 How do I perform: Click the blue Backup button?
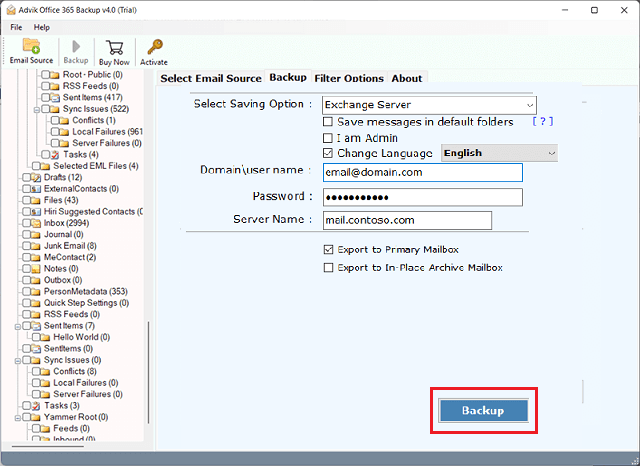coord(483,411)
